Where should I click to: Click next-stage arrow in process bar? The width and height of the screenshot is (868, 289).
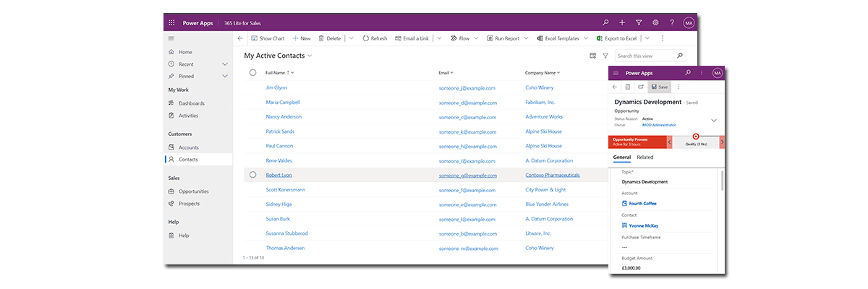click(x=722, y=142)
